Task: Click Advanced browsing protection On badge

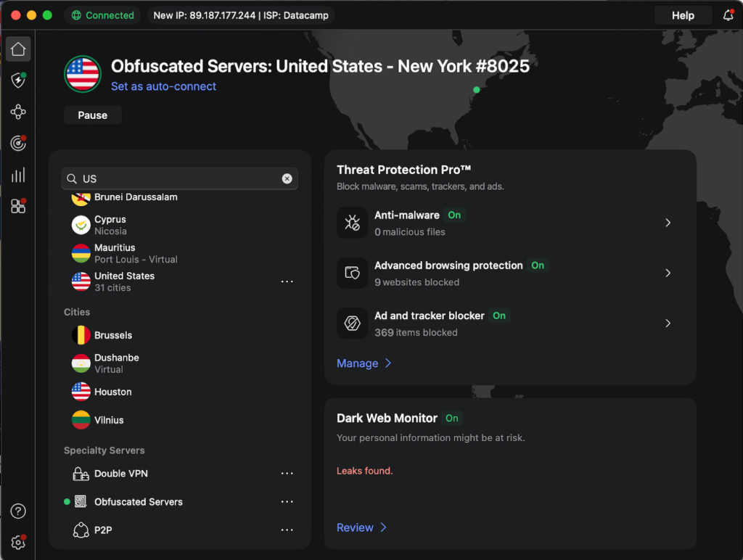Action: (x=538, y=265)
